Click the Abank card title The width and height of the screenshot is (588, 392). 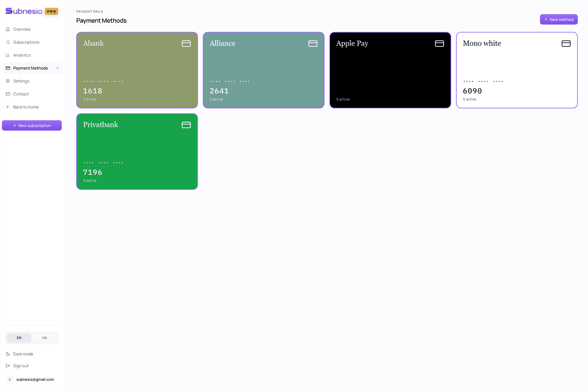[93, 43]
